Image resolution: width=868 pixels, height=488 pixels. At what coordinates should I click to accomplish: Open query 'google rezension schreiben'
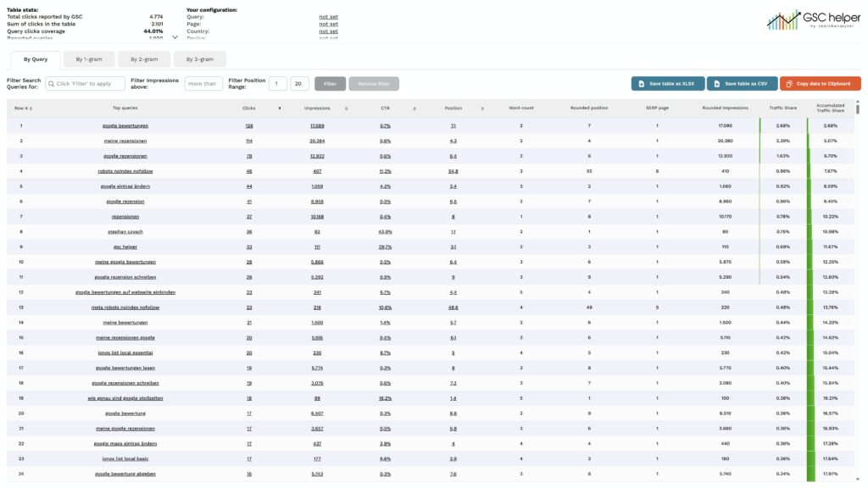pos(125,277)
